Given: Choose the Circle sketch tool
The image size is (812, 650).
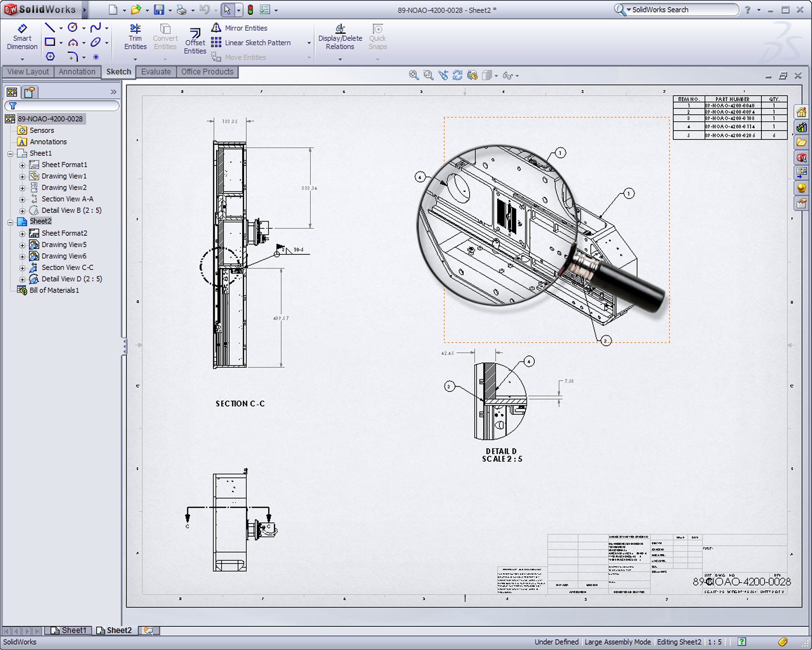Looking at the screenshot, I should click(73, 27).
